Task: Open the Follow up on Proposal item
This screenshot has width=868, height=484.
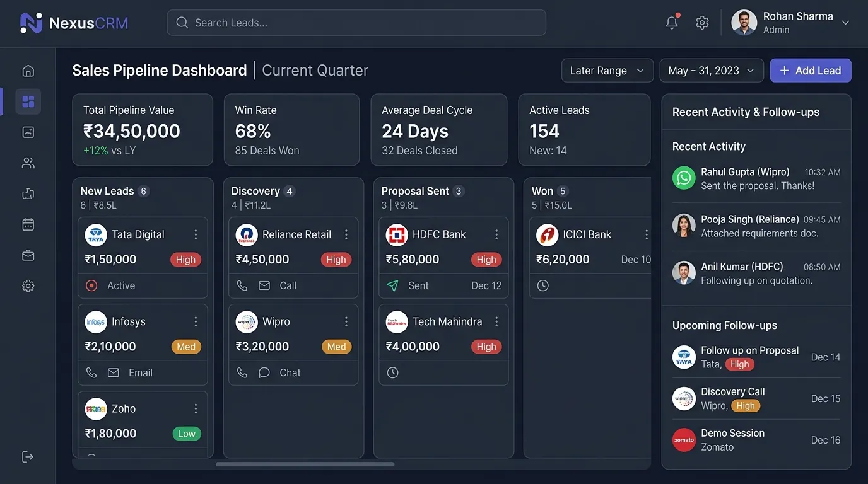Action: (x=756, y=357)
